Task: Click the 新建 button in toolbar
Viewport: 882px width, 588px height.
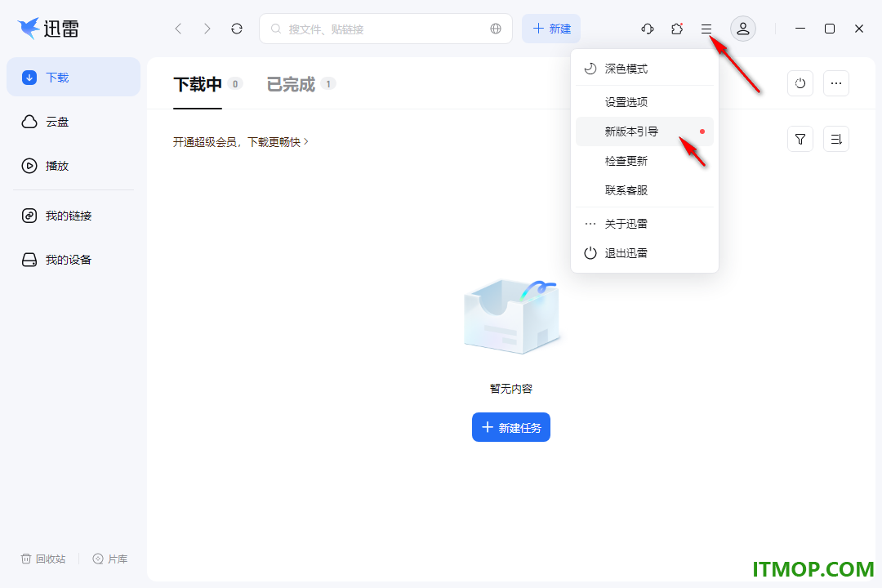Action: pyautogui.click(x=551, y=29)
